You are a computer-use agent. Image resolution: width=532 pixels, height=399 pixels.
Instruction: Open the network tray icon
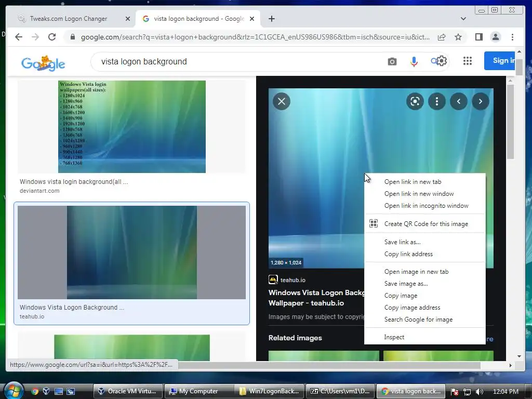pos(467,392)
